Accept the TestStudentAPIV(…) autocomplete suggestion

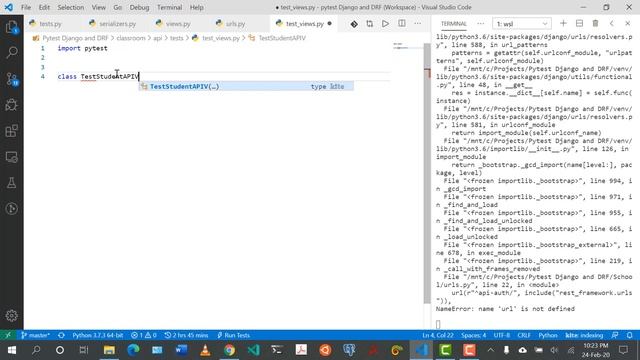(x=247, y=86)
